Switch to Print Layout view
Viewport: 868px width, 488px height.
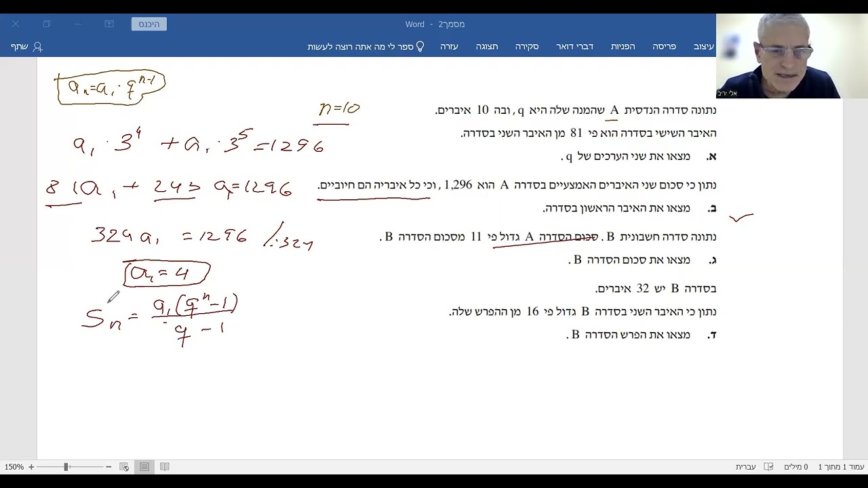(144, 467)
